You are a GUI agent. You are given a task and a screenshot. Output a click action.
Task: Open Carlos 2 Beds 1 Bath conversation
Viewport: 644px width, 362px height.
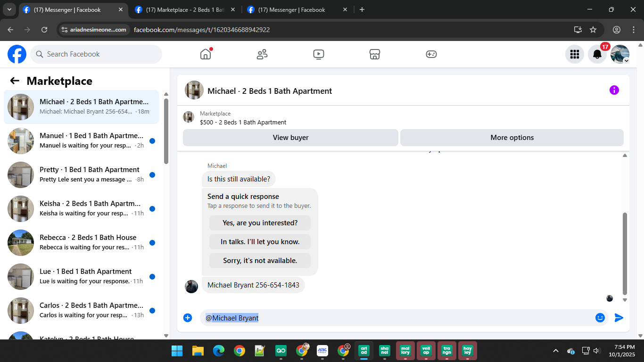pyautogui.click(x=81, y=311)
